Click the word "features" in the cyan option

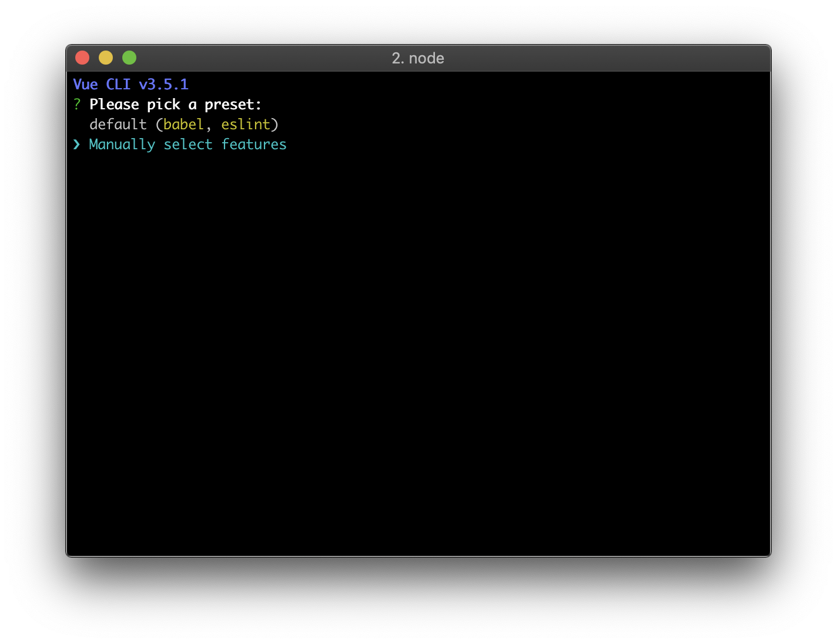(254, 145)
